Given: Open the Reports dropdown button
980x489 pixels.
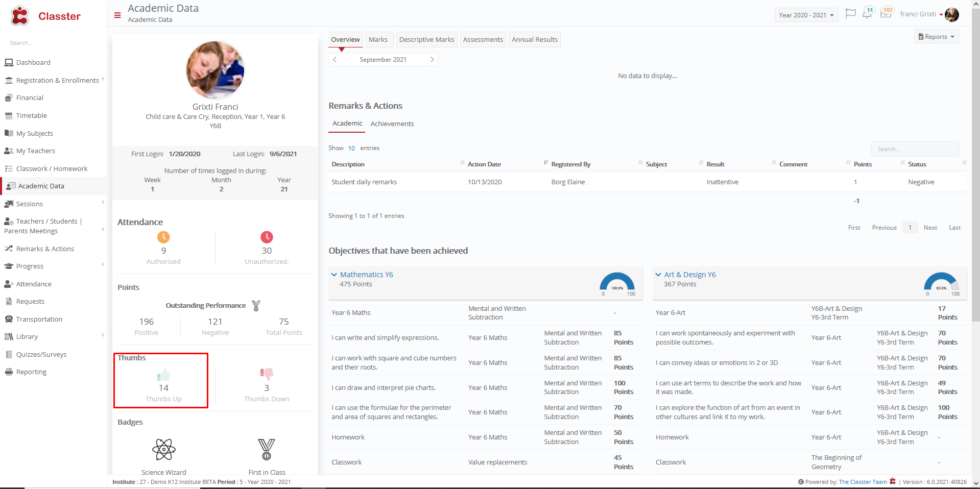Looking at the screenshot, I should [936, 37].
